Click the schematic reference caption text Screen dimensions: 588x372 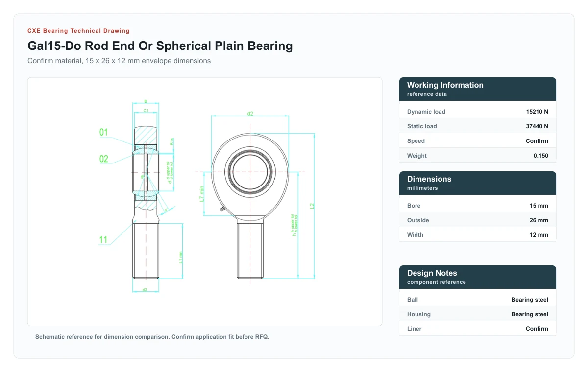[152, 337]
